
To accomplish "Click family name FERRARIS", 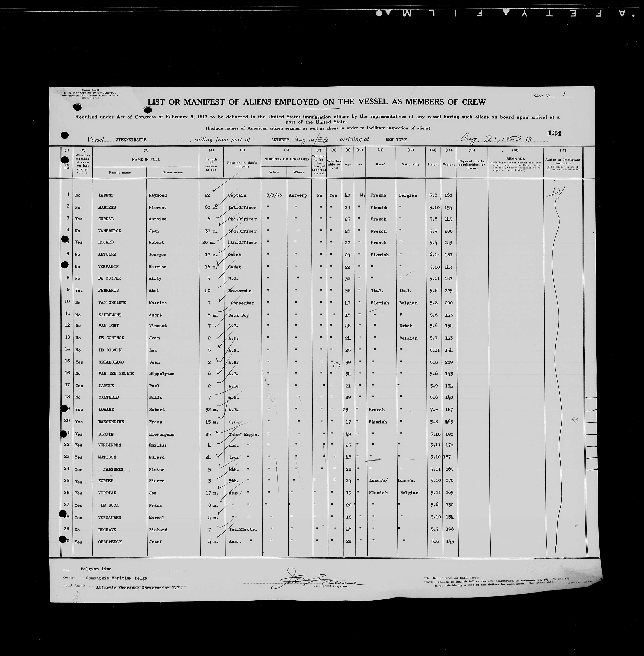I will click(x=108, y=290).
